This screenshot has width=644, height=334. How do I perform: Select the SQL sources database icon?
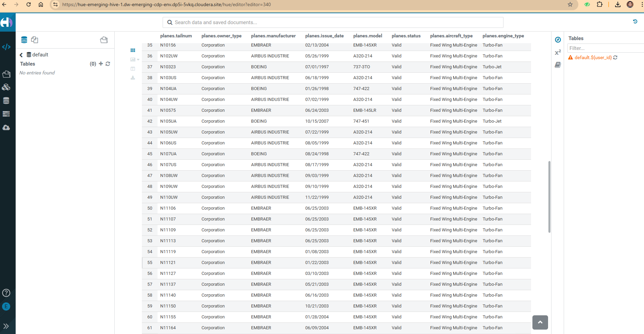(x=24, y=40)
